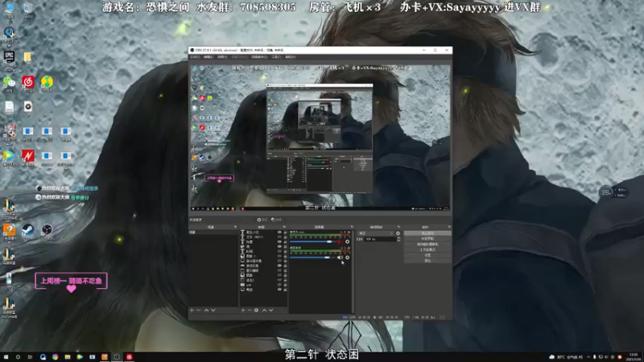Toggle visibility of the 显示器采集 source
The image size is (644, 362).
coord(279,261)
